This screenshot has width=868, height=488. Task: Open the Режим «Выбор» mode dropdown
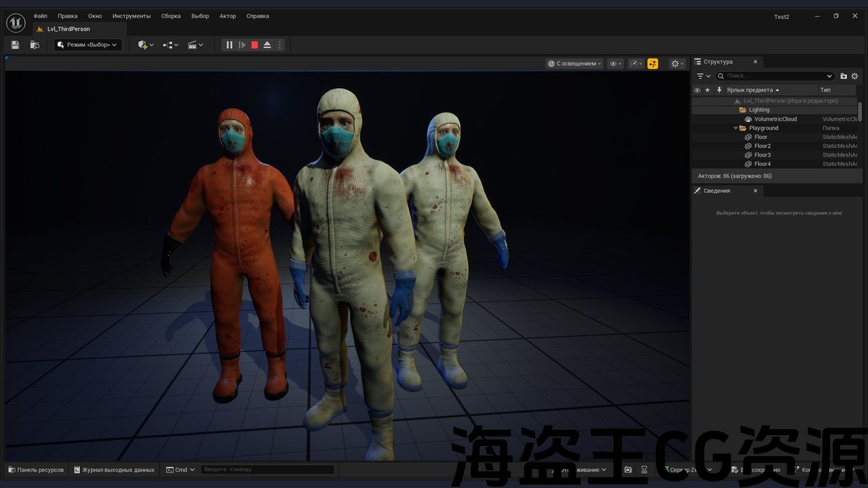pyautogui.click(x=88, y=45)
